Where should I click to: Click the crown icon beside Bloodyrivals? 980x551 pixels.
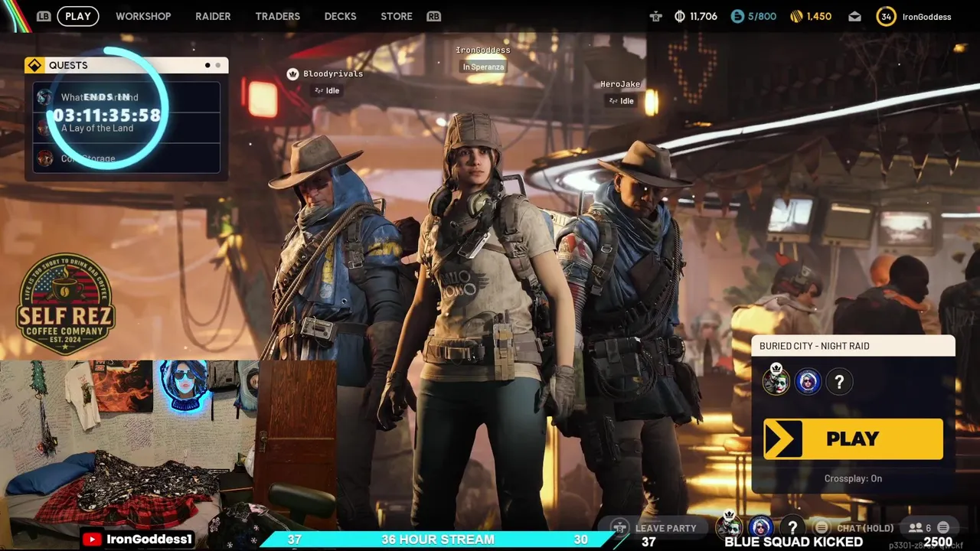tap(292, 73)
